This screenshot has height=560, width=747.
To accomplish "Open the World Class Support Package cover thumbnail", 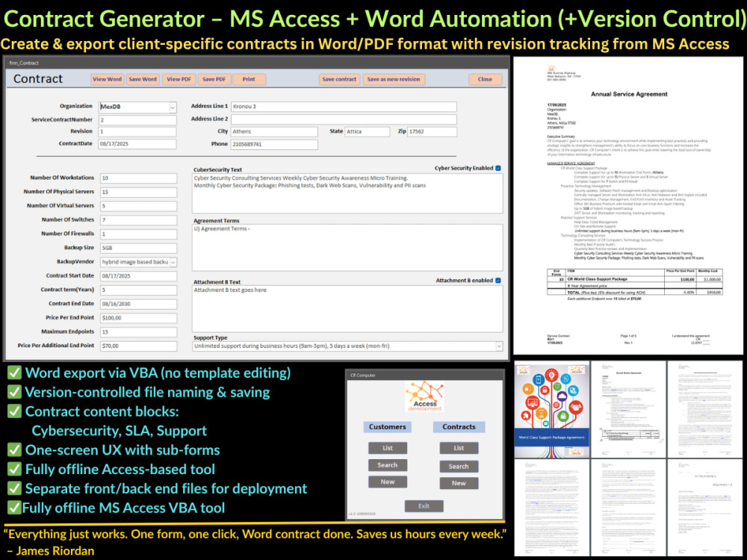I will pos(552,409).
